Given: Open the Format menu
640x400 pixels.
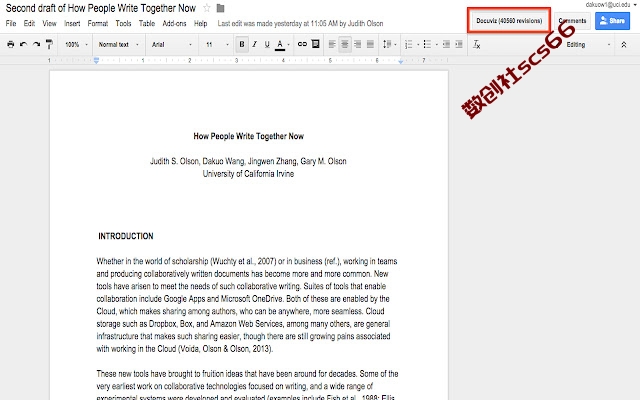Looking at the screenshot, I should pyautogui.click(x=98, y=23).
